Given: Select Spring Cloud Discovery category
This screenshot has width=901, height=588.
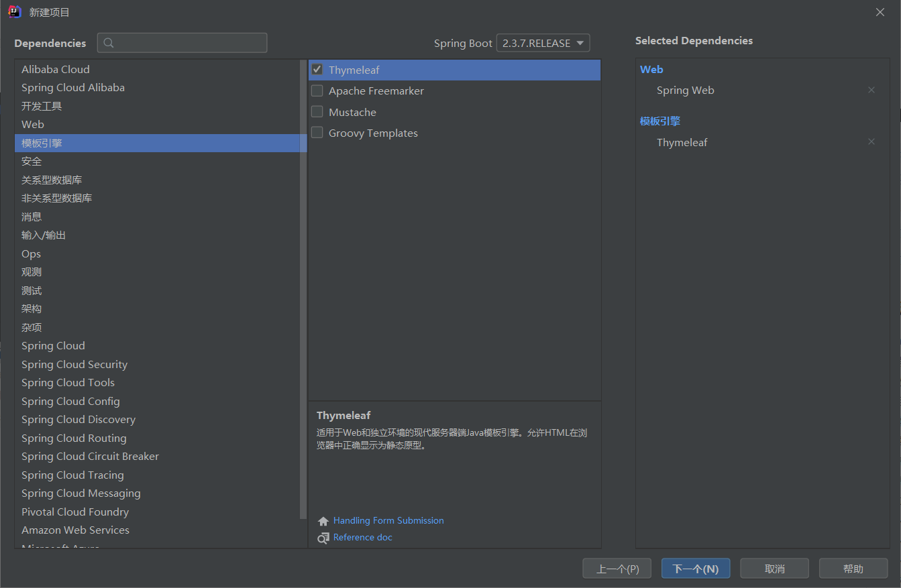Looking at the screenshot, I should tap(157, 419).
